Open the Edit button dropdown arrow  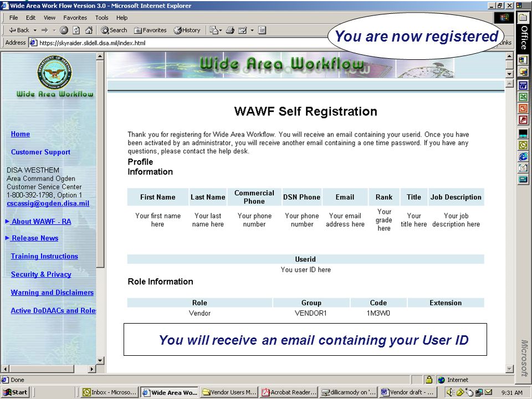pos(252,30)
